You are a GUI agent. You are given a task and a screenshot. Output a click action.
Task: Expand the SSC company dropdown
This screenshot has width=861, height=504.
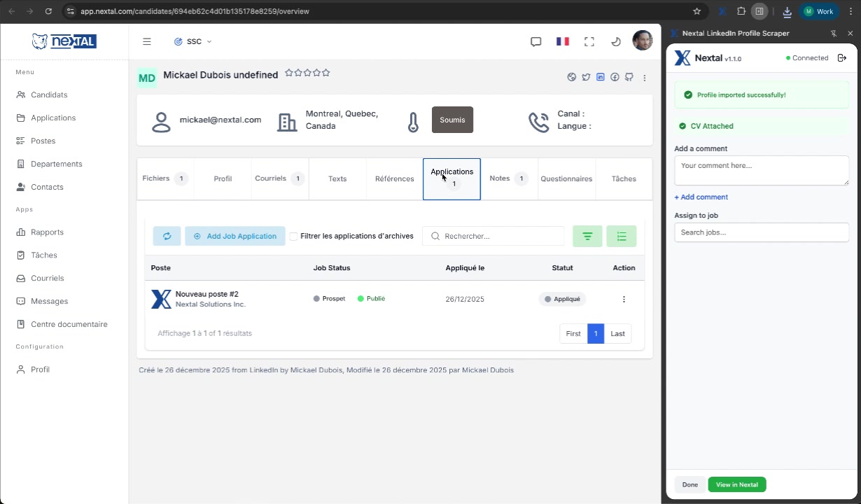coord(193,42)
